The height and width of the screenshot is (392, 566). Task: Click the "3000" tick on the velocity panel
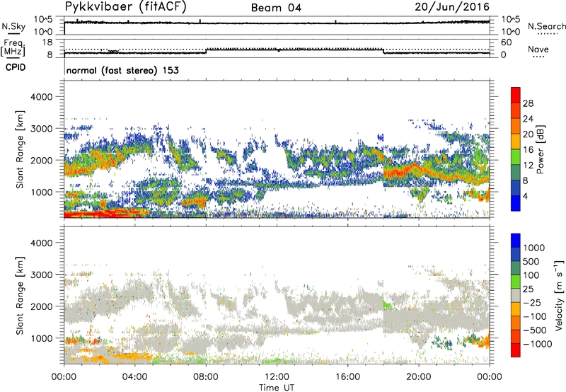[x=41, y=275]
